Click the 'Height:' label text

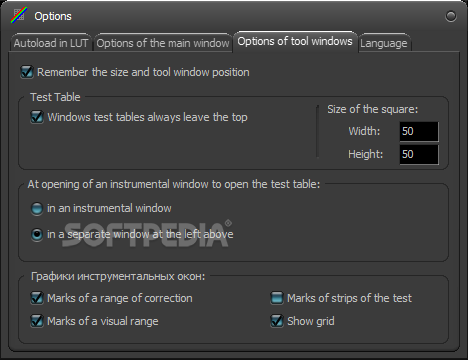[x=365, y=154]
